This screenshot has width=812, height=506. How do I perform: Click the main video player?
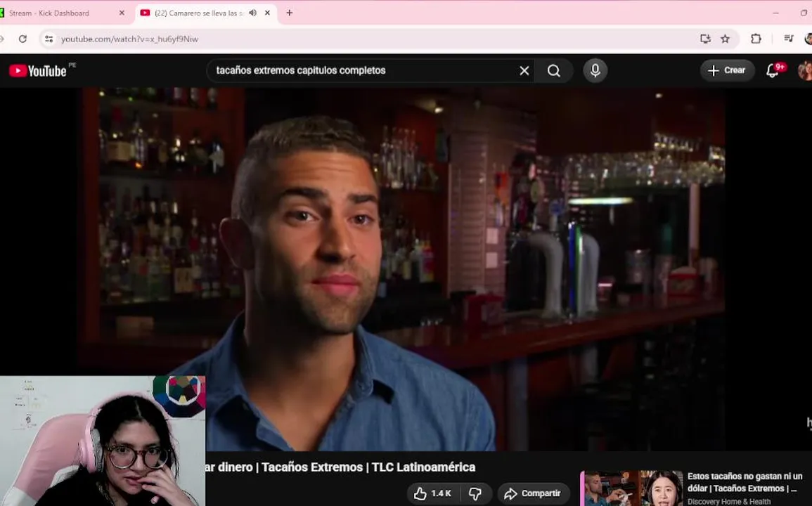point(401,269)
